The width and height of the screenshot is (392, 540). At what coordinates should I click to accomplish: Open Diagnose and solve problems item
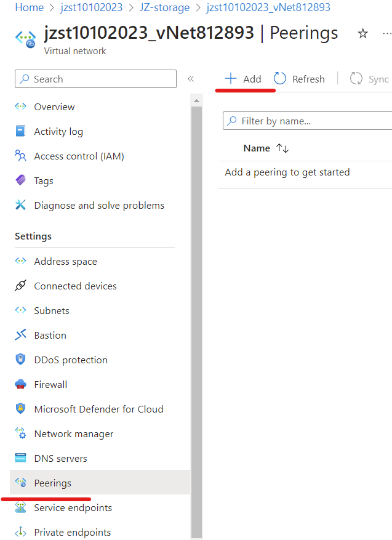click(x=100, y=205)
